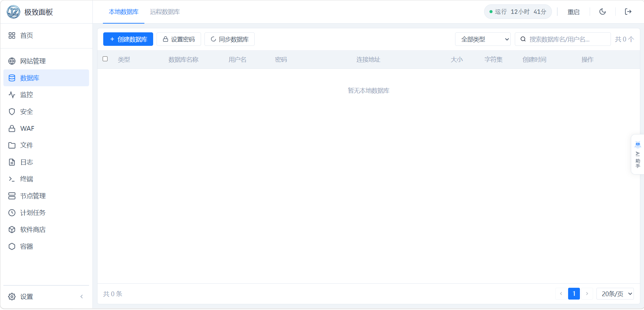Click the 节点管理 server icon
Screen dimensions: 644x310
[12, 196]
